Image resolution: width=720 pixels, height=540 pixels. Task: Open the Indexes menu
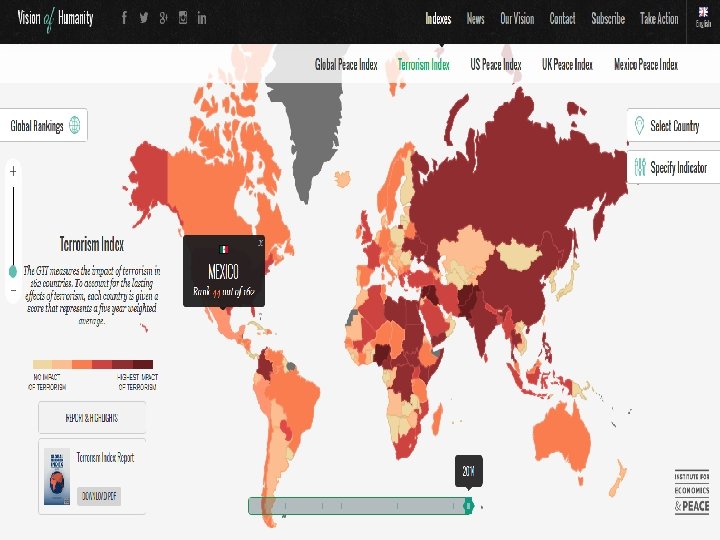tap(438, 19)
